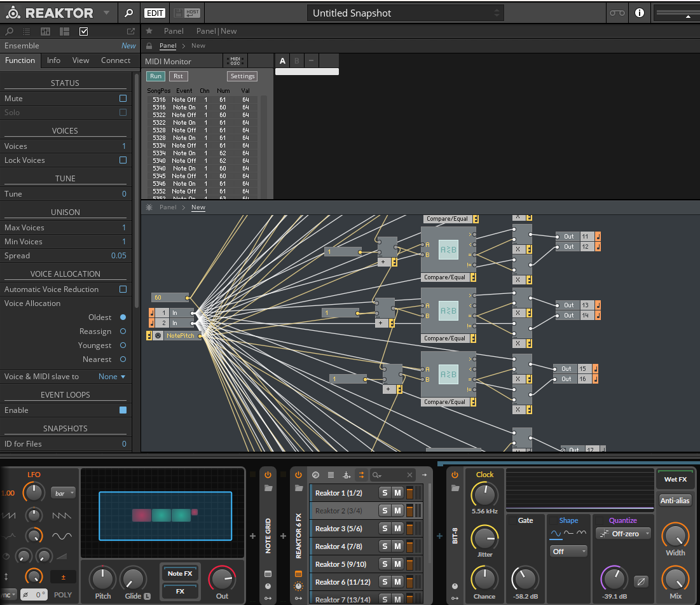Click the MIDI OSC indicator icon
The height and width of the screenshot is (605, 700).
[235, 61]
